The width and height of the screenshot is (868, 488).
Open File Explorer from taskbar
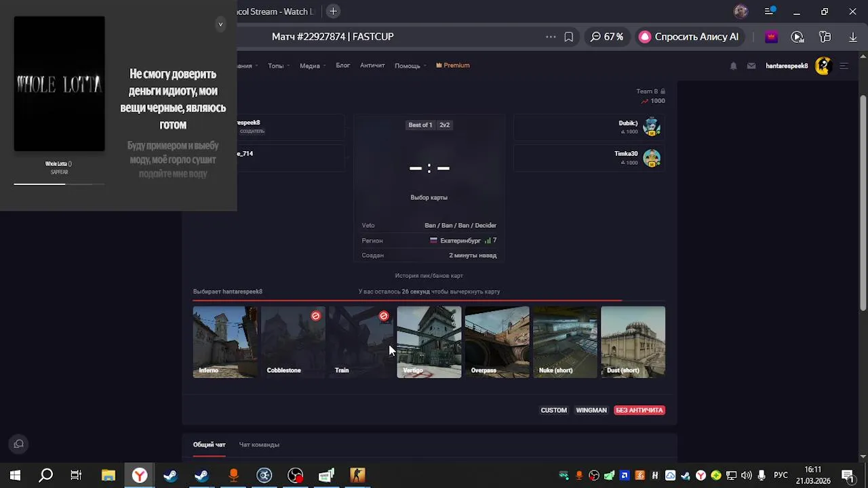point(108,475)
